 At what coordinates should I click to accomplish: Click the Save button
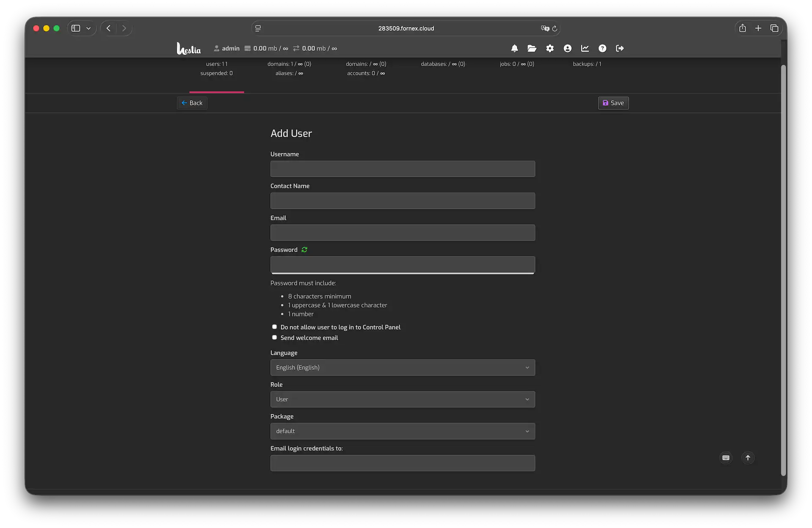[613, 103]
